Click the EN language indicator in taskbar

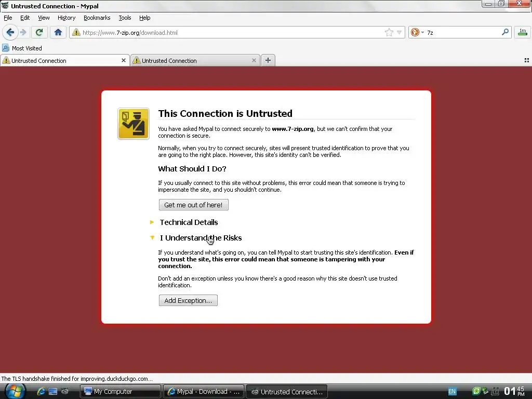[x=452, y=392]
